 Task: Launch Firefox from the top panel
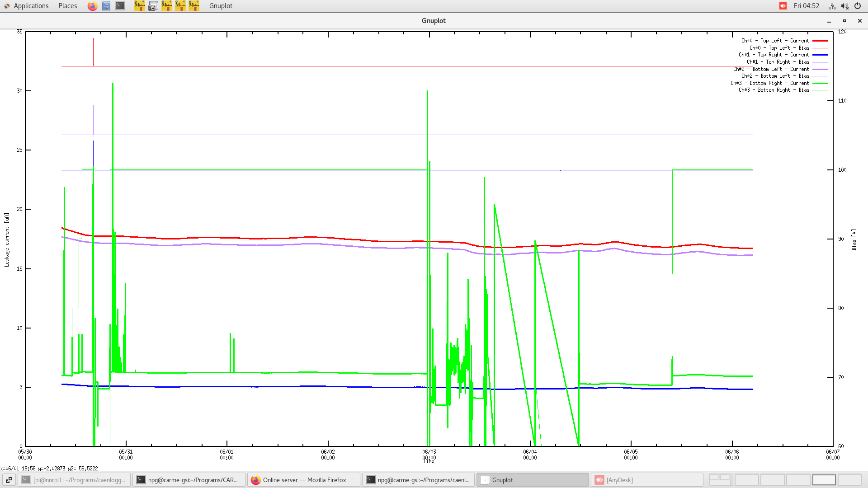tap(92, 6)
